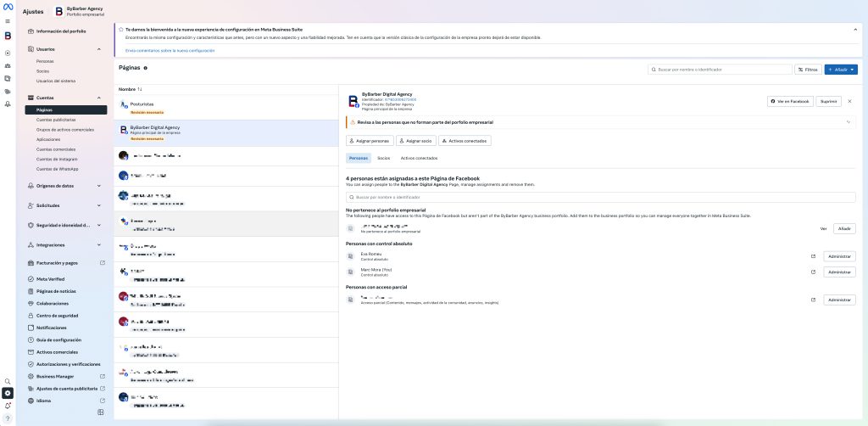
Task: Open the notifications bell in left rail
Action: [x=8, y=406]
